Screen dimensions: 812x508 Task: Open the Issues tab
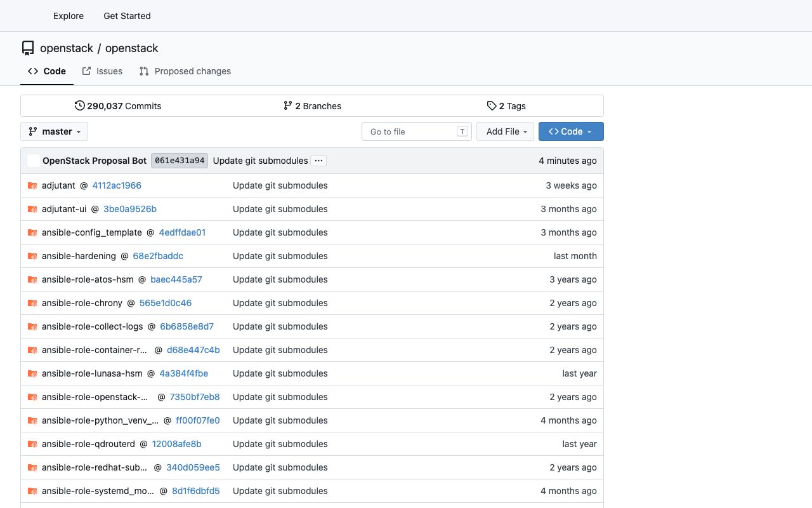[102, 71]
